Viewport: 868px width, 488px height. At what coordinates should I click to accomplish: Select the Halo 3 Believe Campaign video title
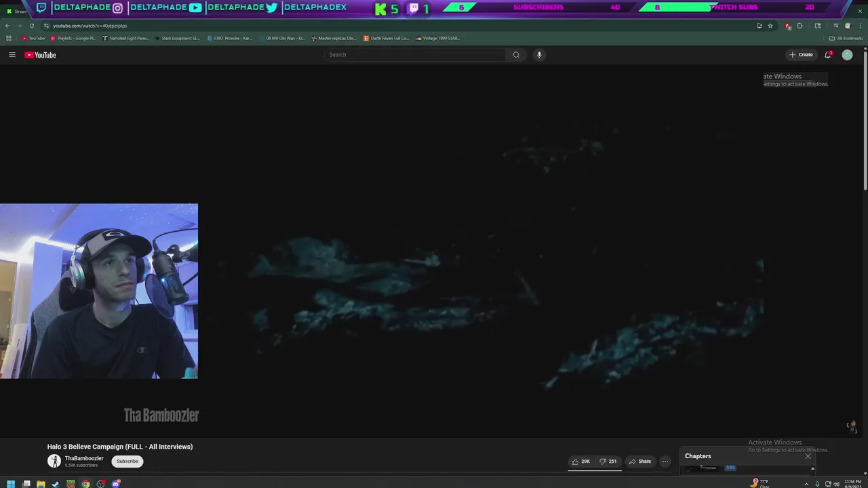(120, 447)
